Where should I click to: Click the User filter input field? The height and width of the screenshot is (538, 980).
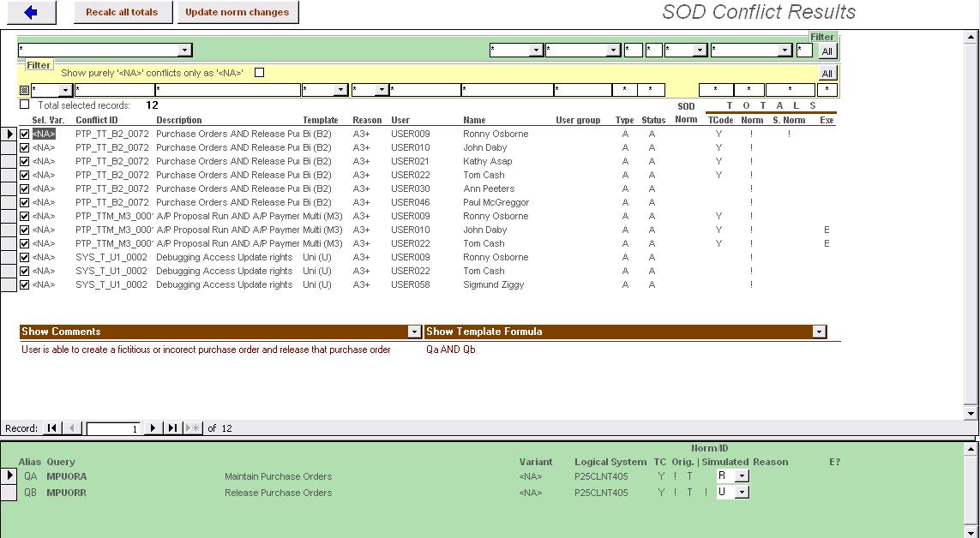coord(425,90)
